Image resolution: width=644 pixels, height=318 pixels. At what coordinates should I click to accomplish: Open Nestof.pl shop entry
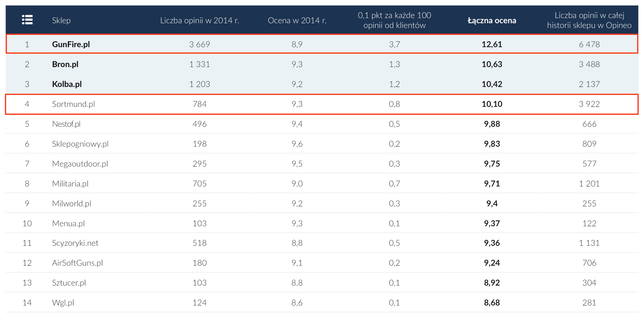pyautogui.click(x=66, y=124)
